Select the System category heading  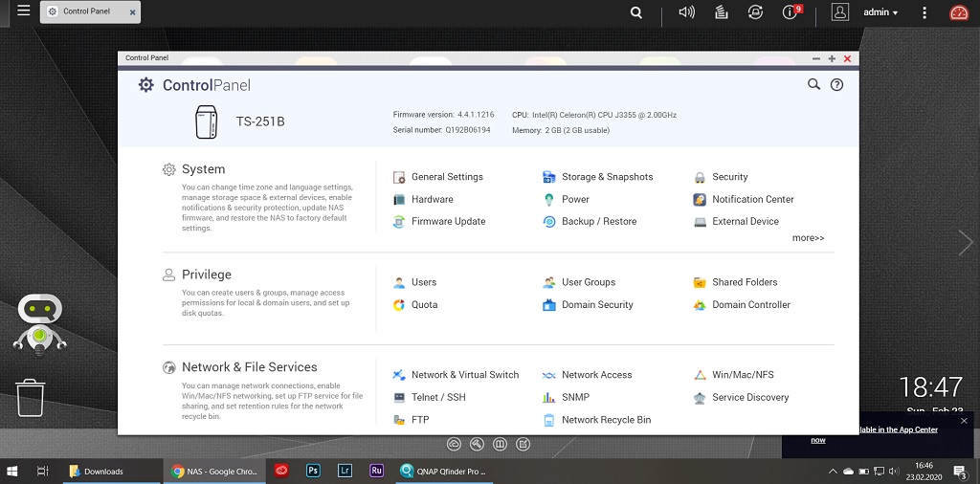coord(203,169)
